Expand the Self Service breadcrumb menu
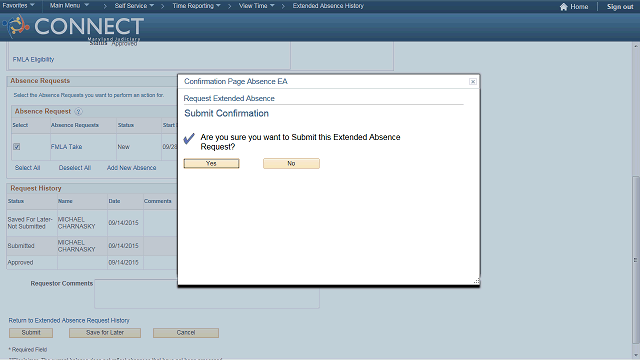640x360 pixels. click(x=134, y=6)
